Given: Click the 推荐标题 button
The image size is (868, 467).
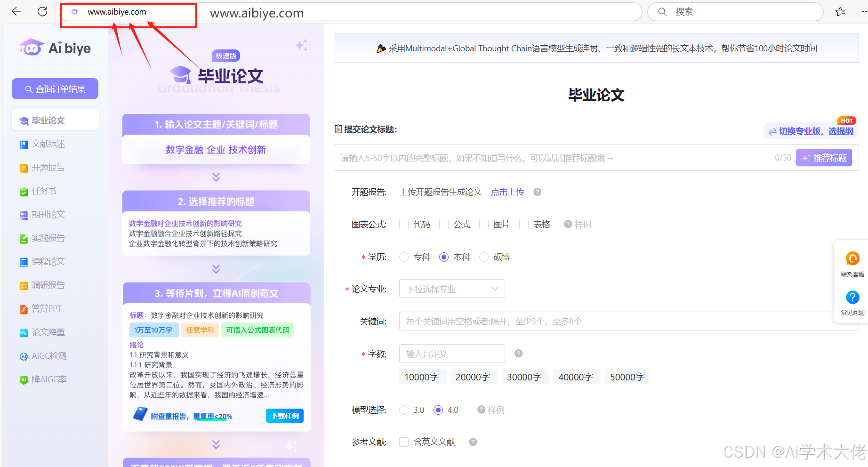Looking at the screenshot, I should [823, 157].
